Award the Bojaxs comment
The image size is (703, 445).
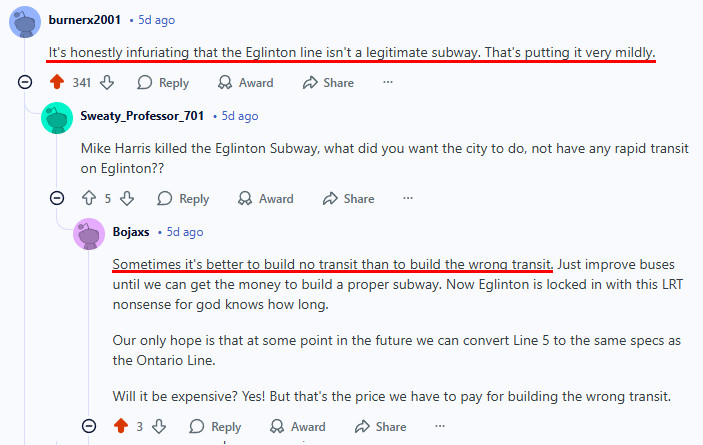click(297, 427)
